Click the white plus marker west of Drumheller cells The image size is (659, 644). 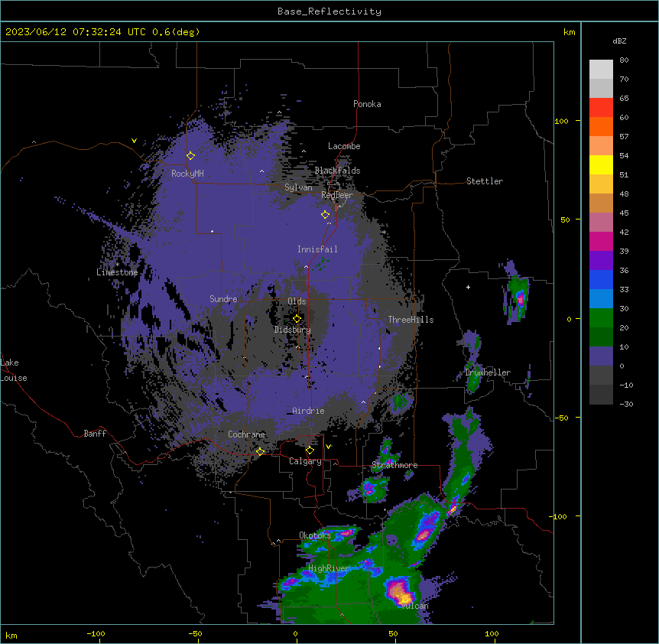coord(468,287)
